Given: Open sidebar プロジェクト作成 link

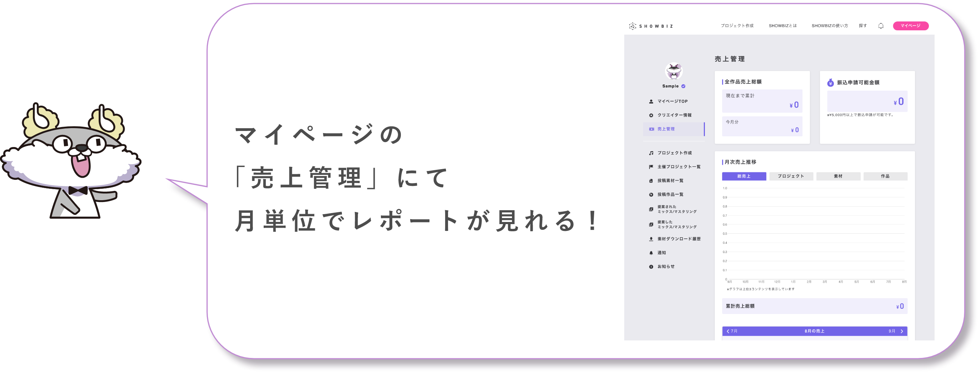Looking at the screenshot, I should 674,153.
